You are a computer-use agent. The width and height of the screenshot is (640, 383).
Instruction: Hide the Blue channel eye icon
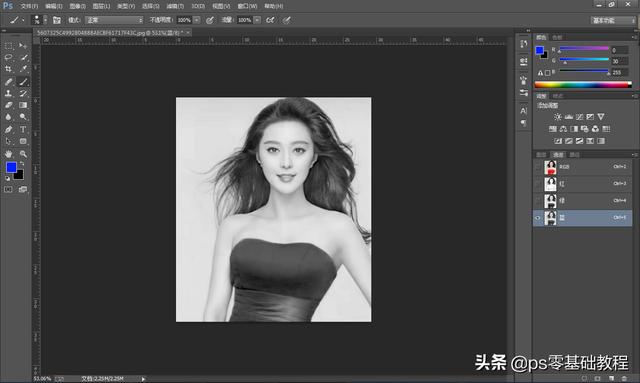tap(538, 218)
